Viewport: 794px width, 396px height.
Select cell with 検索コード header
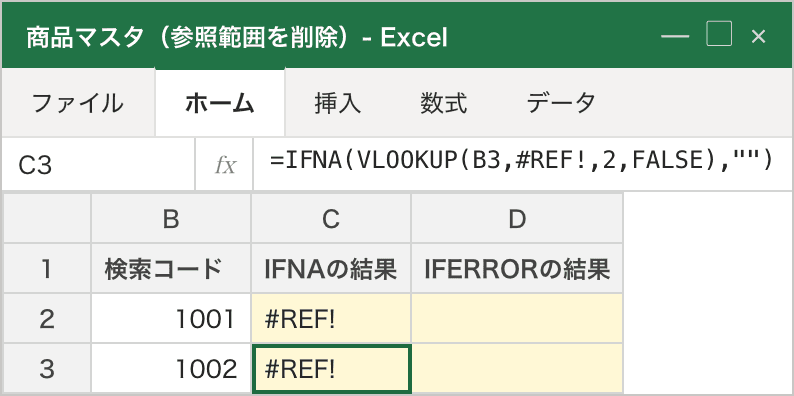(x=171, y=268)
